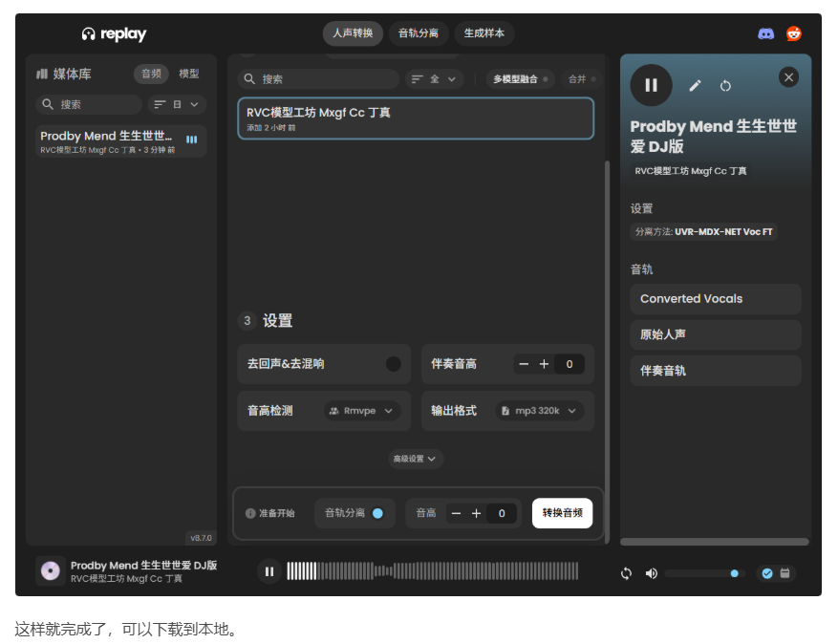838x644 pixels.
Task: Open Prodby Mend track in media library
Action: pyautogui.click(x=120, y=141)
